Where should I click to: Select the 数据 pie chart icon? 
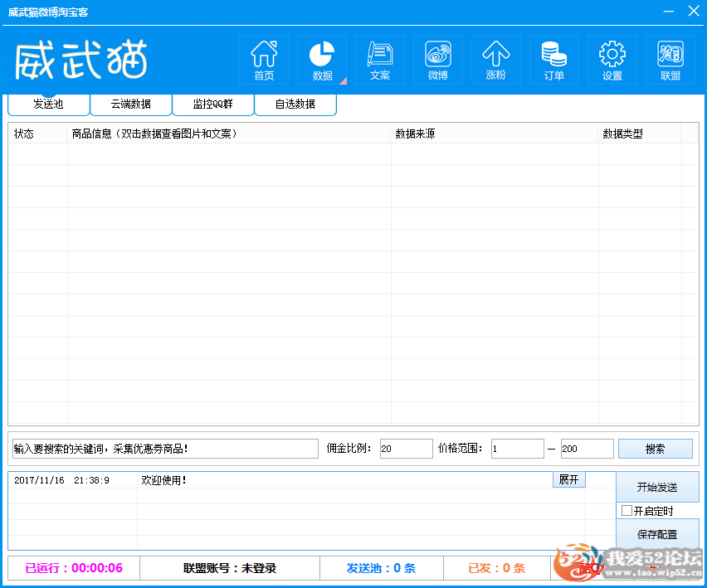pos(322,60)
